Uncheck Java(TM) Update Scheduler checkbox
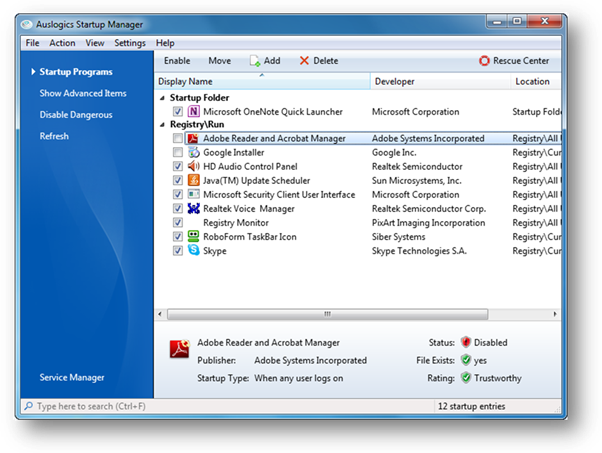Screen dimensions: 602x453 (177, 180)
